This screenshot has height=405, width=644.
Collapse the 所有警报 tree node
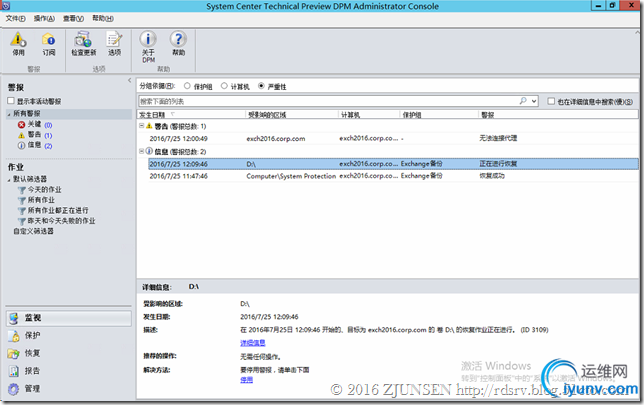9,114
